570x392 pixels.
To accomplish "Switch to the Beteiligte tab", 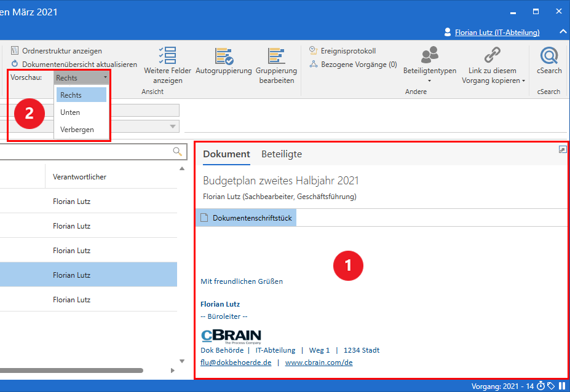I will click(282, 154).
